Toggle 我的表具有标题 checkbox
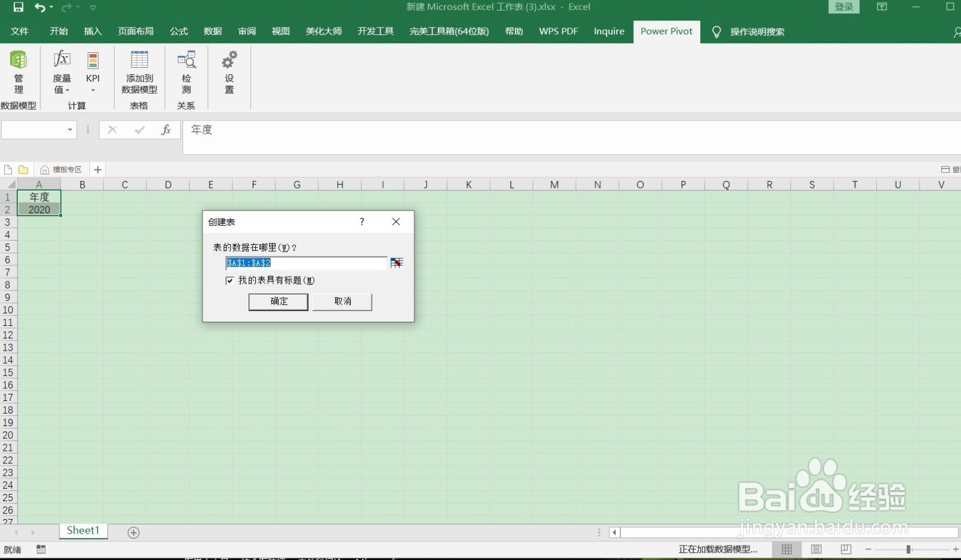The width and height of the screenshot is (961, 560). coord(229,280)
